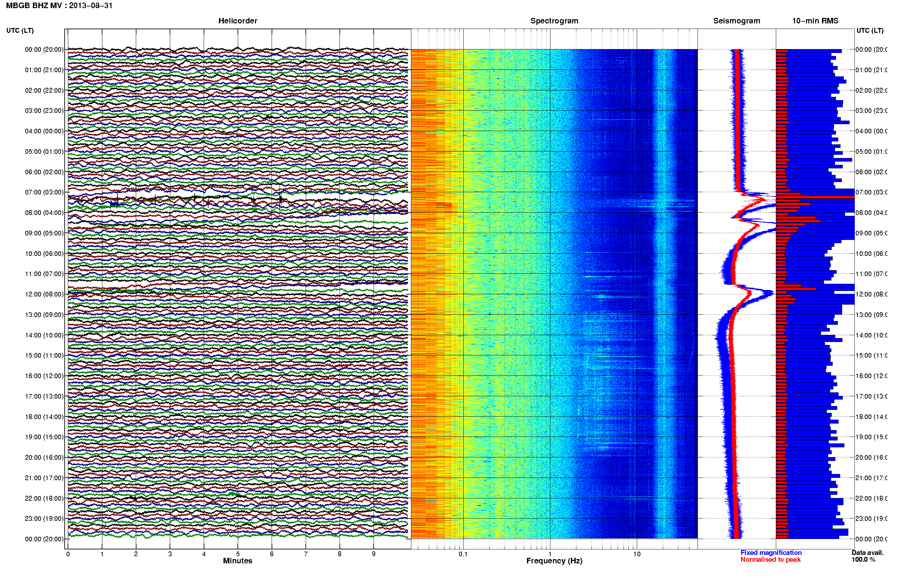Click the '100.0 %' availability value
The height and width of the screenshot is (578, 924).
pos(863,560)
